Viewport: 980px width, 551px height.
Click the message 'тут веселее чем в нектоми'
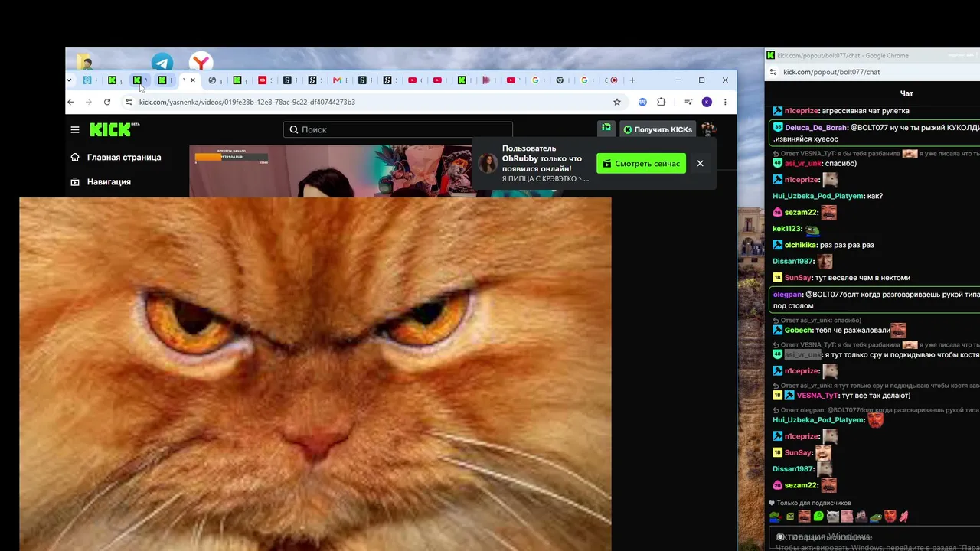click(863, 278)
